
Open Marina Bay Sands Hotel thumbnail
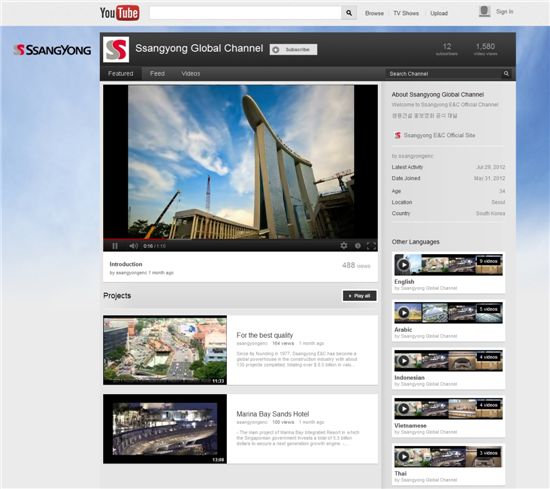tap(165, 429)
